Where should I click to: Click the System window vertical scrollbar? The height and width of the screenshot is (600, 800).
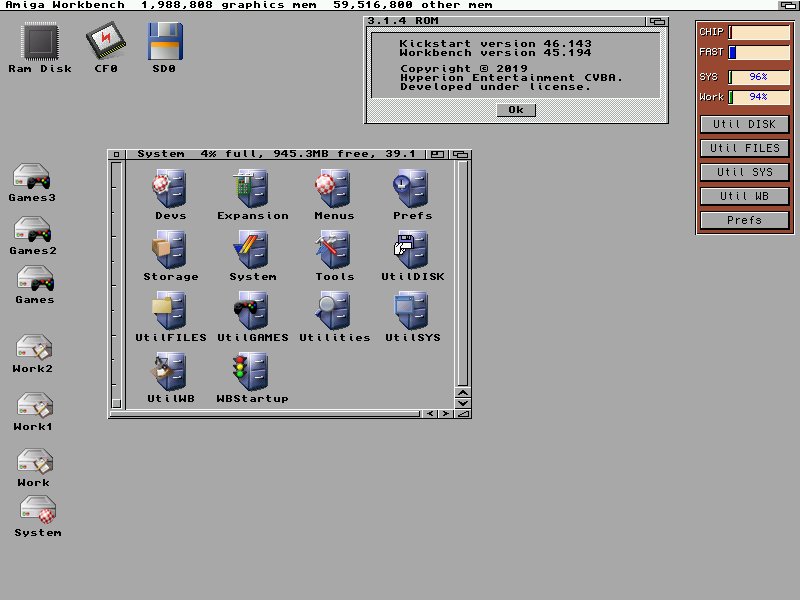click(463, 273)
